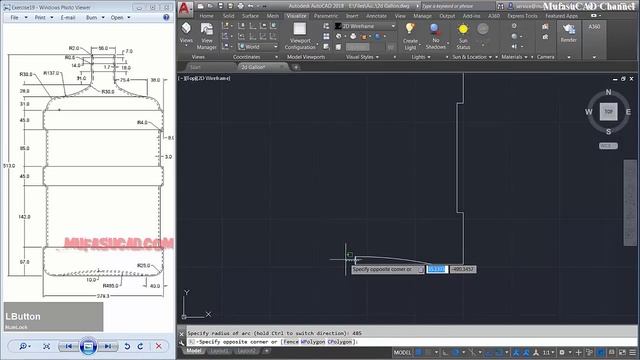Expand the Sun & Location panel
The width and height of the screenshot is (640, 360).
[472, 57]
